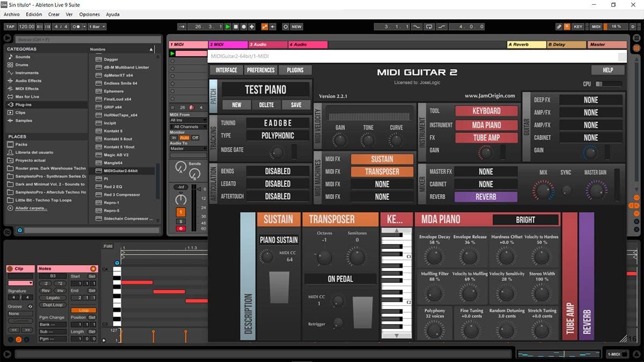Click the transport Play button

click(228, 26)
